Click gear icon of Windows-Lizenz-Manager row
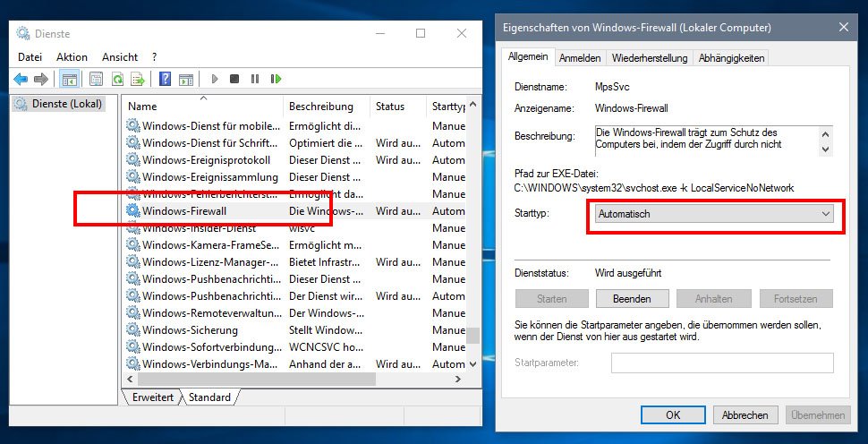Image resolution: width=868 pixels, height=444 pixels. [132, 261]
